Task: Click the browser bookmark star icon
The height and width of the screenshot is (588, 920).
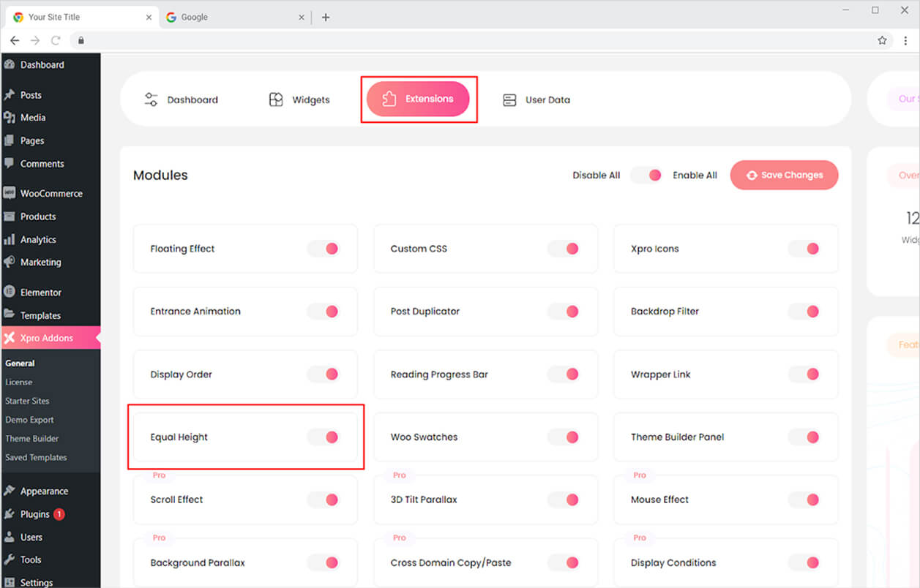Action: [882, 41]
